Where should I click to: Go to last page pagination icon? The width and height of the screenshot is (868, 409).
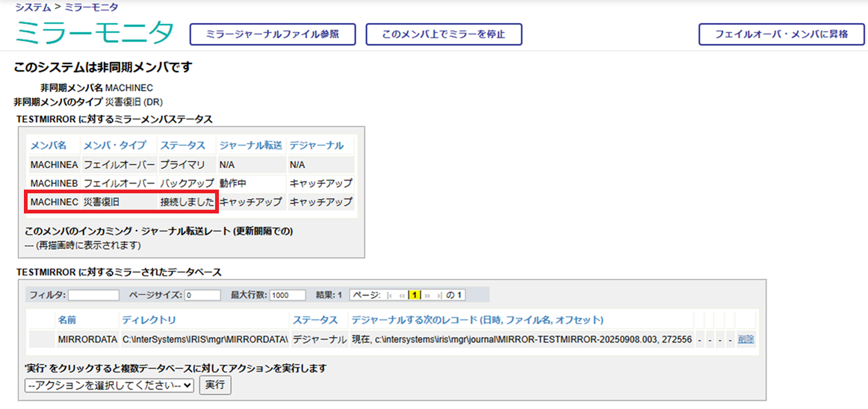(x=439, y=296)
